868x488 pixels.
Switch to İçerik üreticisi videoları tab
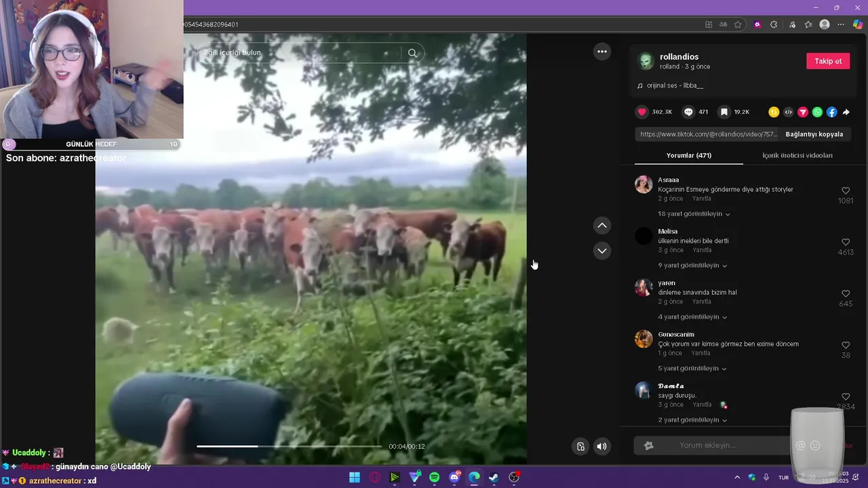[x=797, y=155]
